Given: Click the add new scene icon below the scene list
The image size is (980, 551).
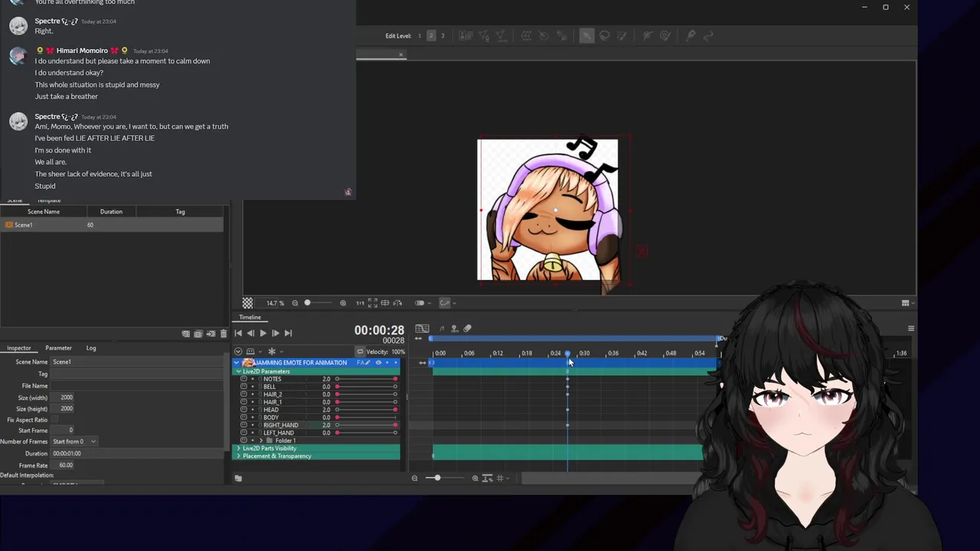Looking at the screenshot, I should click(x=186, y=334).
